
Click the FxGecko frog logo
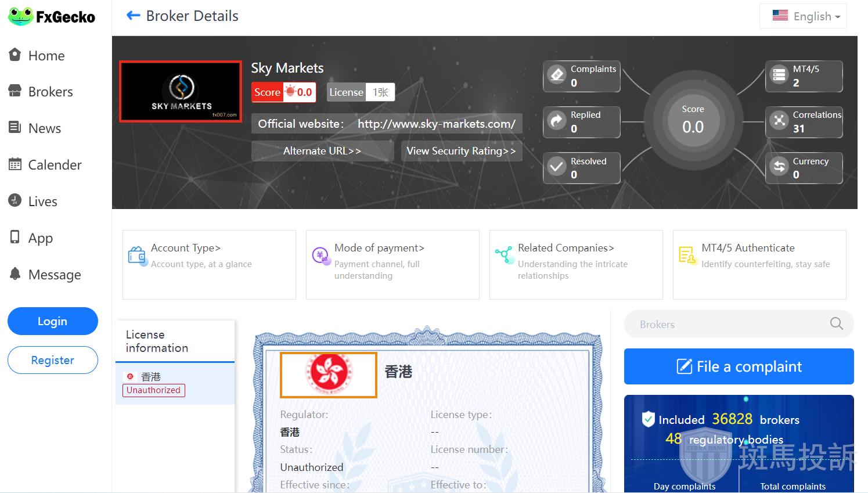tap(21, 16)
